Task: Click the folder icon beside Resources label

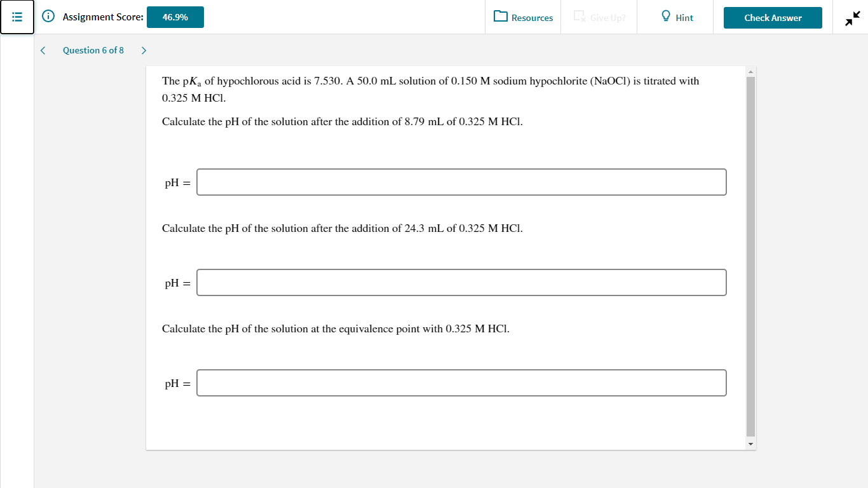Action: 500,17
